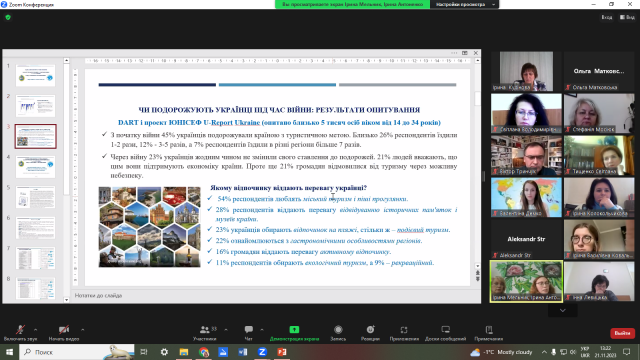Select slide 6 thumbnail

click(x=36, y=228)
